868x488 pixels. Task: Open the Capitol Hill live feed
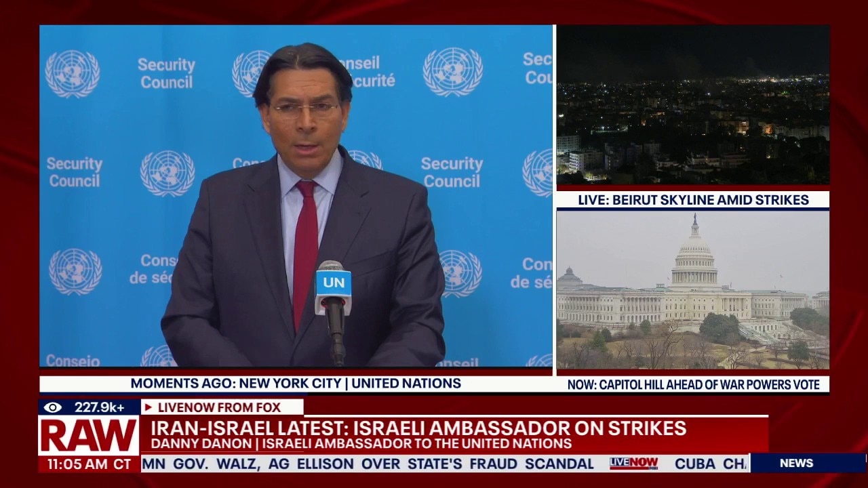[692, 290]
